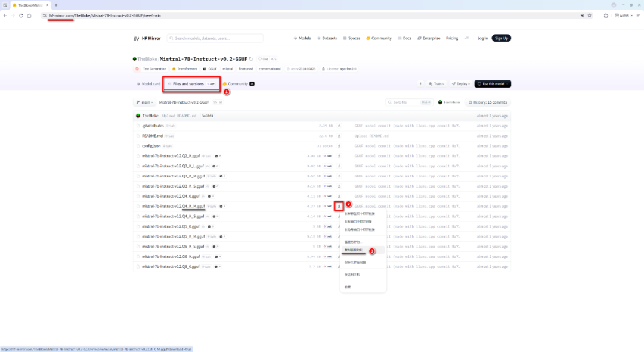
Task: Expand the main branch selector
Action: [x=144, y=102]
